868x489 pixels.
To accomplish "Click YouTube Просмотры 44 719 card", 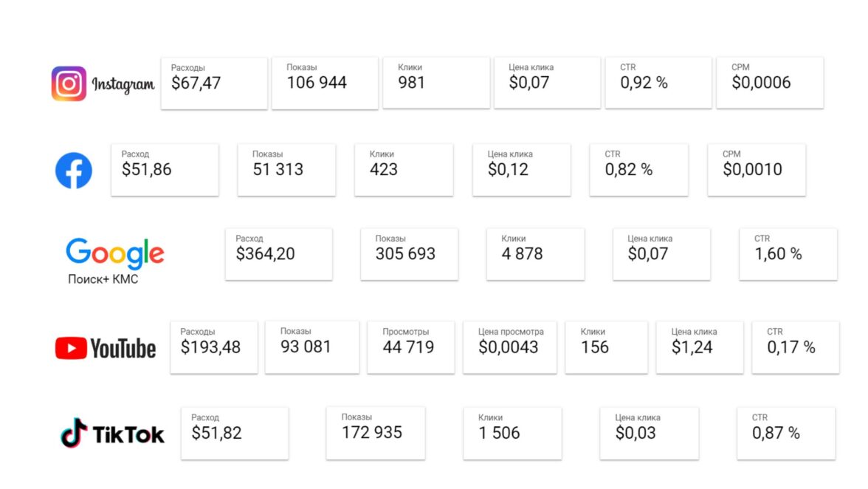I will point(410,347).
